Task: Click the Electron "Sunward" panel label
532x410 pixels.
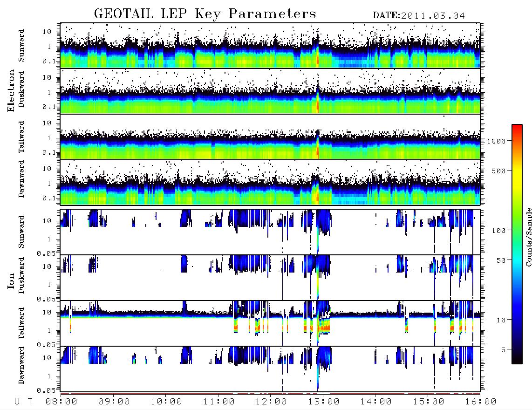Action: tap(21, 46)
